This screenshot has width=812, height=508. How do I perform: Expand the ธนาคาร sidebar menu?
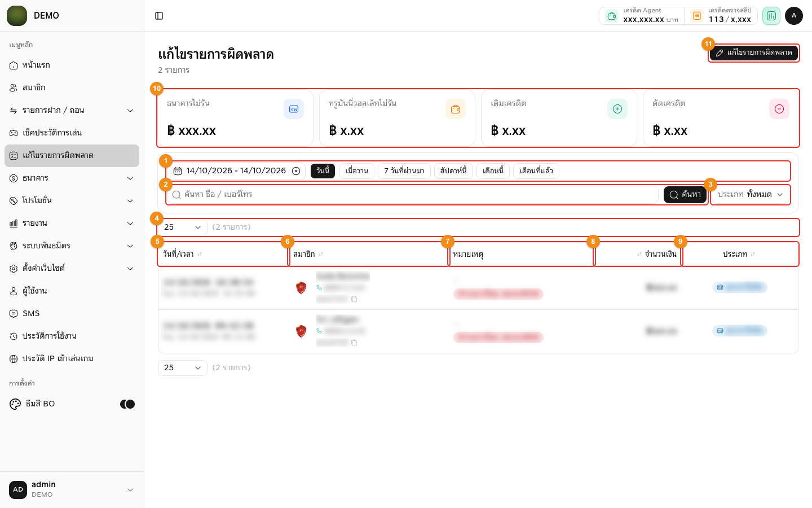pos(72,178)
